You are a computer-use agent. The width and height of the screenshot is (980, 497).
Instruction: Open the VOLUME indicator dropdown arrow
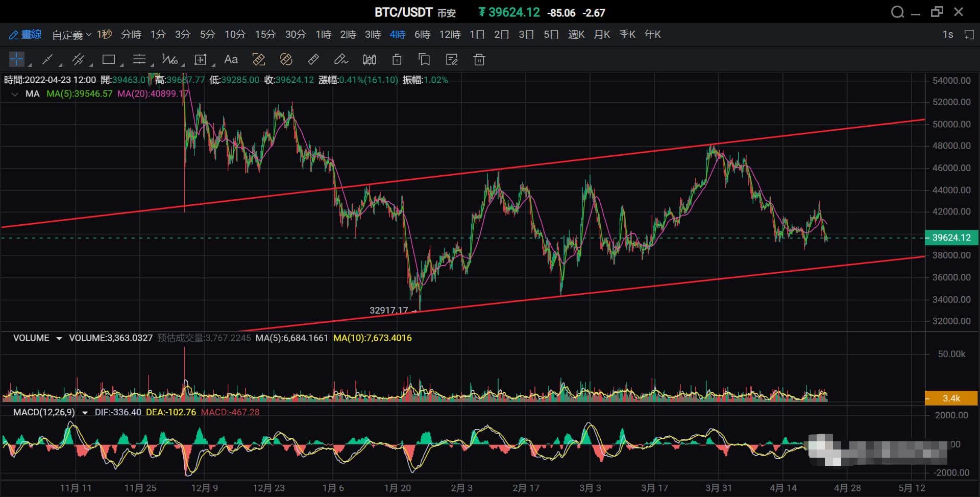(x=59, y=338)
